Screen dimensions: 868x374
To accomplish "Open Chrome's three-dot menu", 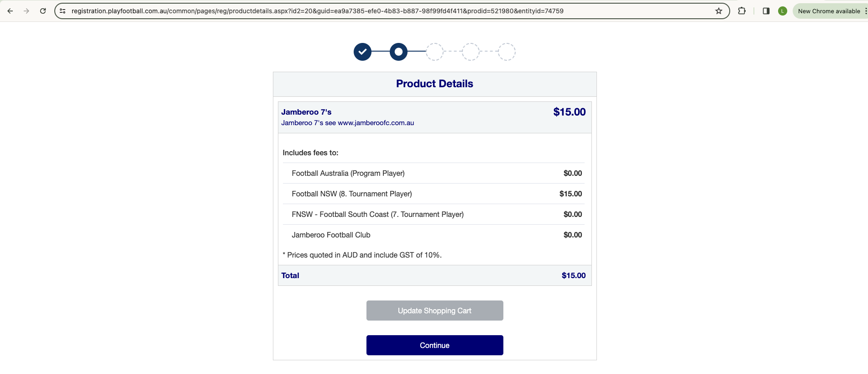I will coord(865,11).
